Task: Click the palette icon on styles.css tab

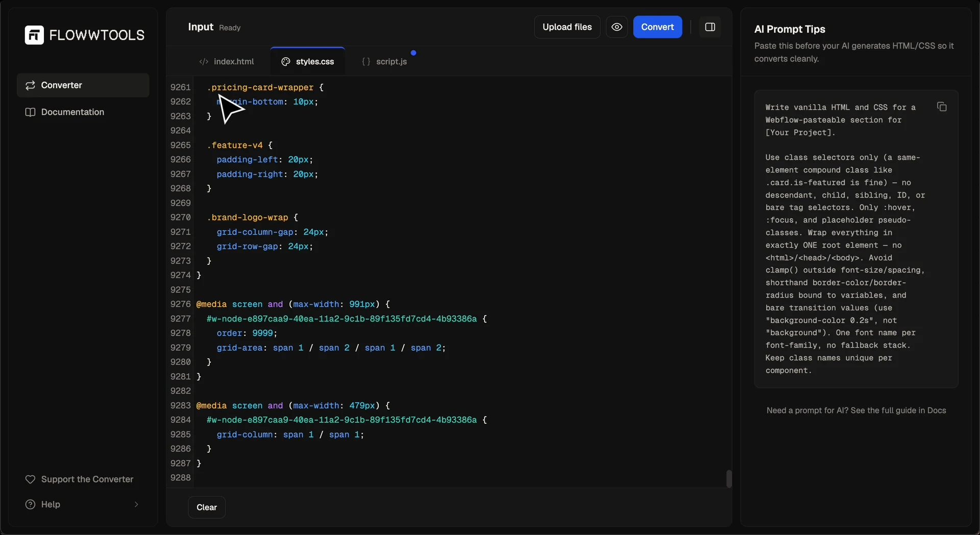Action: tap(286, 62)
